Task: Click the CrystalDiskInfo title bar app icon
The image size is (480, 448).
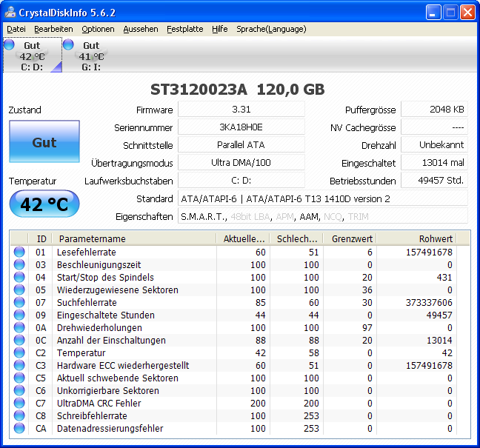Action: pyautogui.click(x=10, y=13)
